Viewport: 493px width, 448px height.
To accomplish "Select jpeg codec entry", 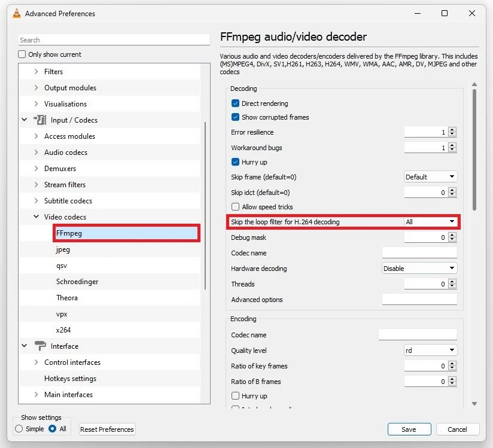I will coord(63,249).
